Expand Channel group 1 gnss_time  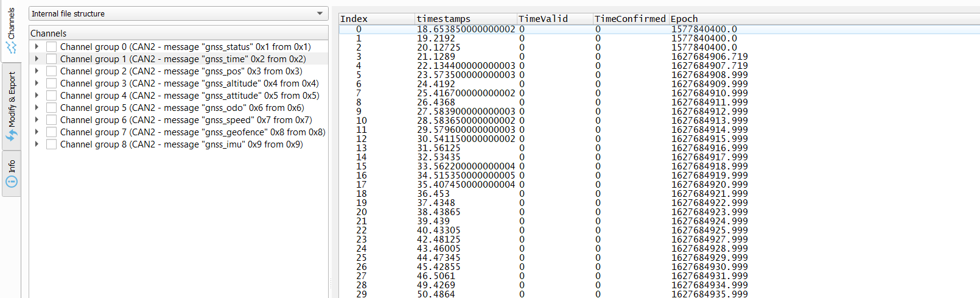coord(37,59)
